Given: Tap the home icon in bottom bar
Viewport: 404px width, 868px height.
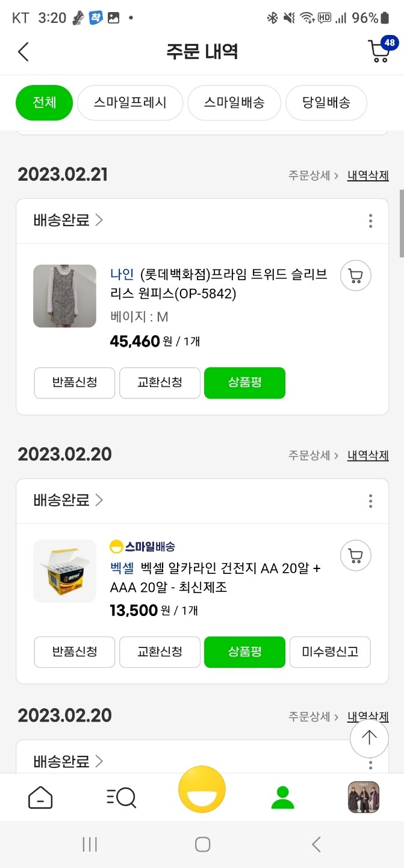Looking at the screenshot, I should coord(40,797).
